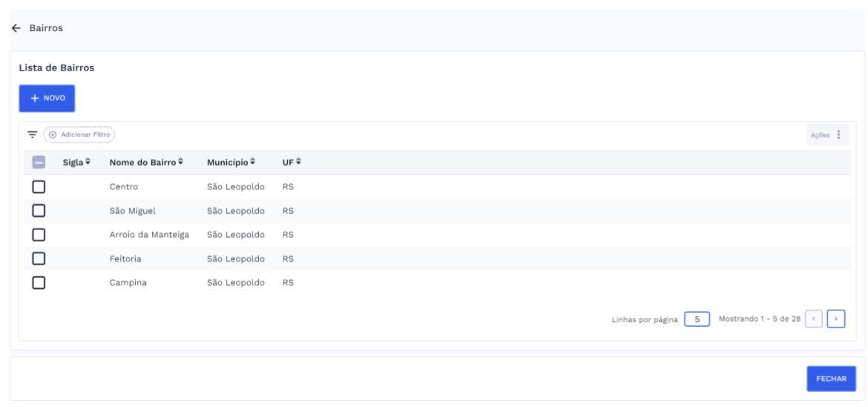Select the São Miguel row checkbox
The width and height of the screenshot is (868, 407).
pos(39,210)
